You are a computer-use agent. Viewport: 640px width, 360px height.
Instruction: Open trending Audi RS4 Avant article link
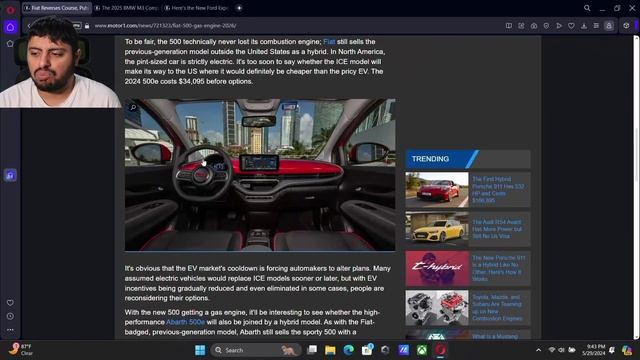pos(497,229)
